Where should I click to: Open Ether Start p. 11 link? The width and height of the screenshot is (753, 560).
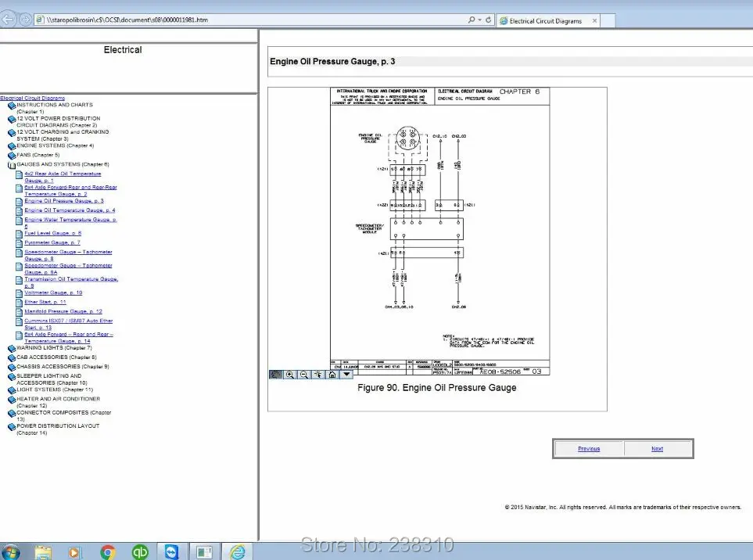click(45, 302)
